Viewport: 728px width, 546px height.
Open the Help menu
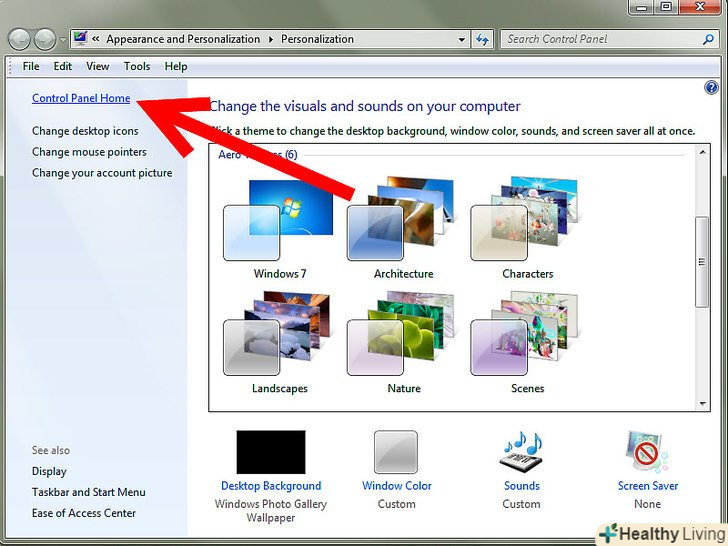click(176, 66)
